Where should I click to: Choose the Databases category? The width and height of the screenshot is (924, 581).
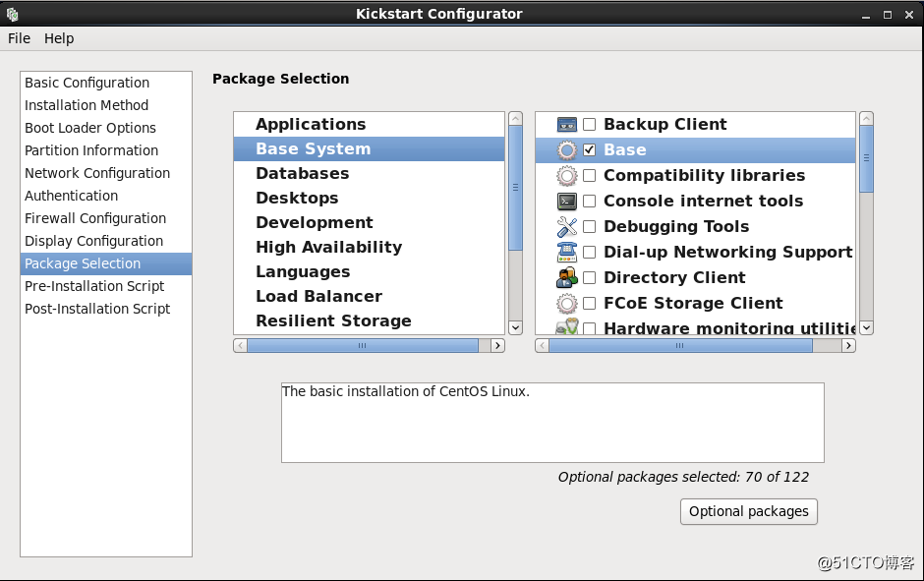(x=369, y=174)
